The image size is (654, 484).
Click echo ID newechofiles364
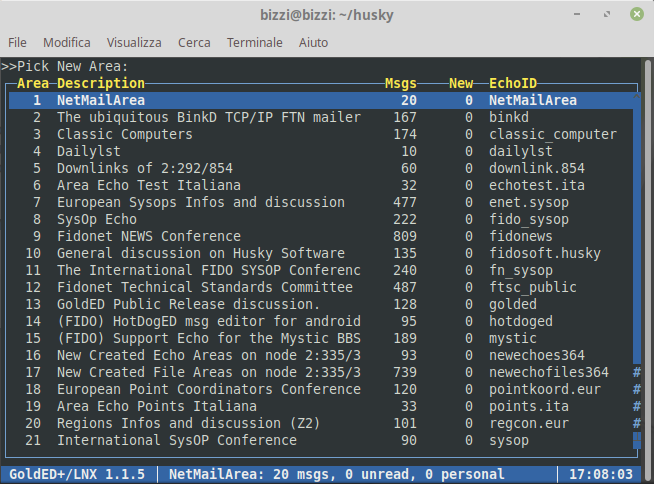[x=549, y=372]
